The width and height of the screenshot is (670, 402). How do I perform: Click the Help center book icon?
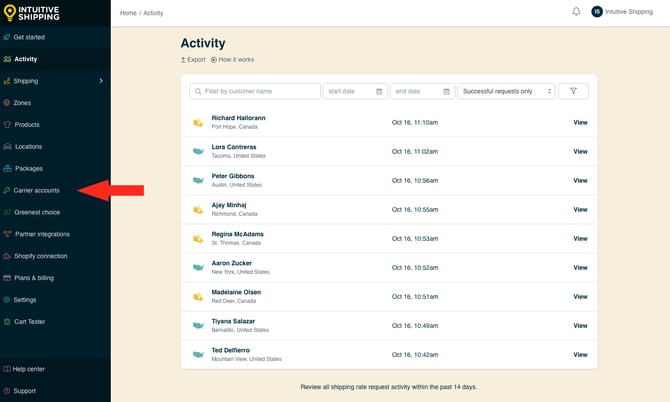pos(7,369)
